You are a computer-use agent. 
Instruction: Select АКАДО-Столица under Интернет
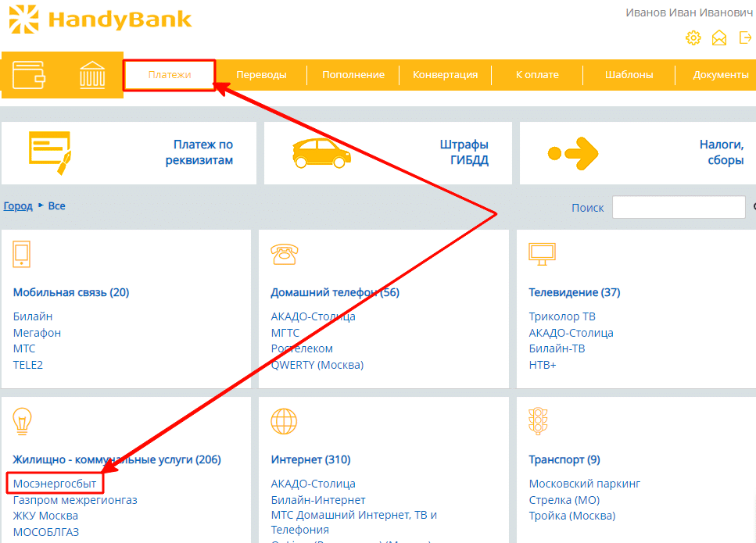313,484
